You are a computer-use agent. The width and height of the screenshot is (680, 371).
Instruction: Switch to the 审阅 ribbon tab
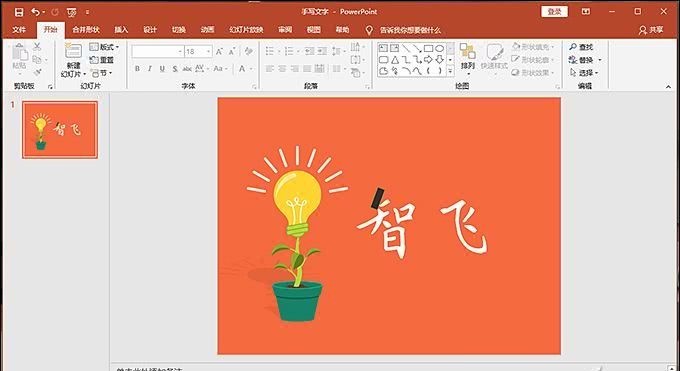click(x=285, y=30)
